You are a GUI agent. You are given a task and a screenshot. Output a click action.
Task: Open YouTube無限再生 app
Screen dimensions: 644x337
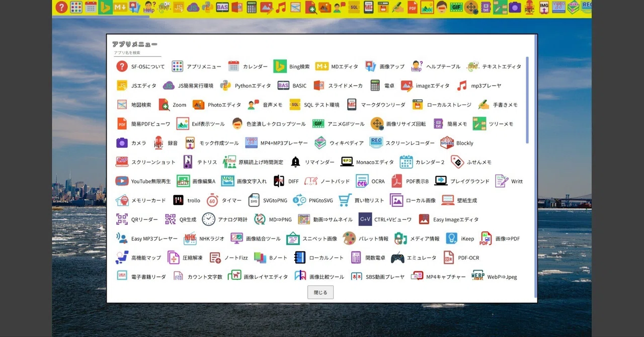click(143, 181)
